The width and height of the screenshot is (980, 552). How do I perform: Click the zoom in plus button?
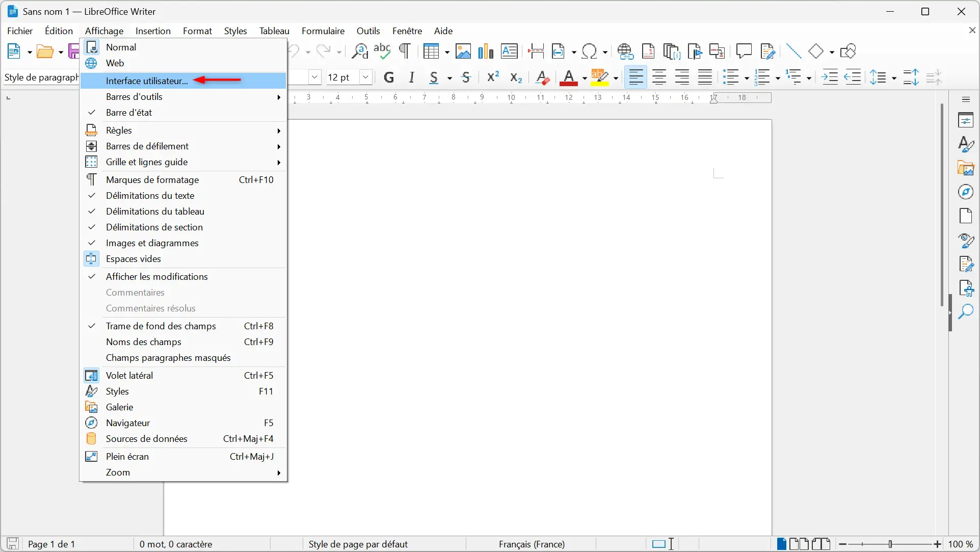937,544
